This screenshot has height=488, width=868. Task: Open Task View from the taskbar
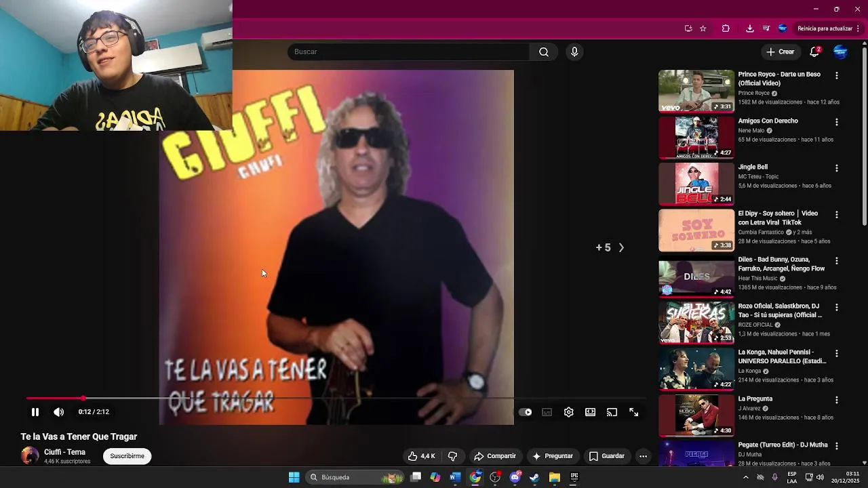(416, 478)
